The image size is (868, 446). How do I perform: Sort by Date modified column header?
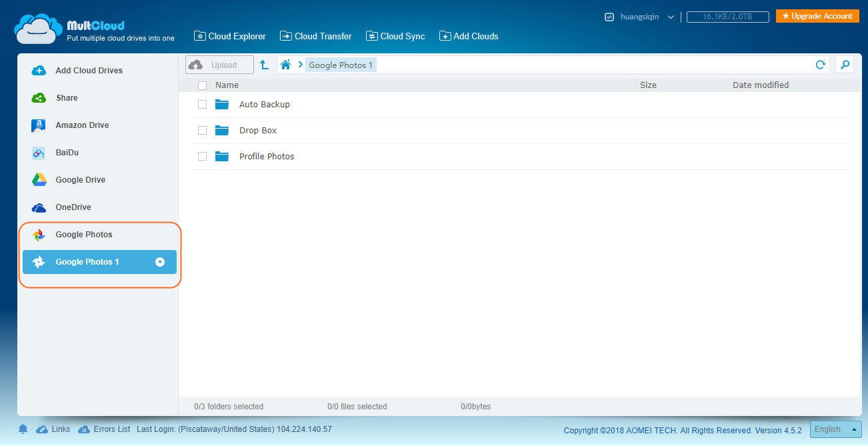point(761,85)
